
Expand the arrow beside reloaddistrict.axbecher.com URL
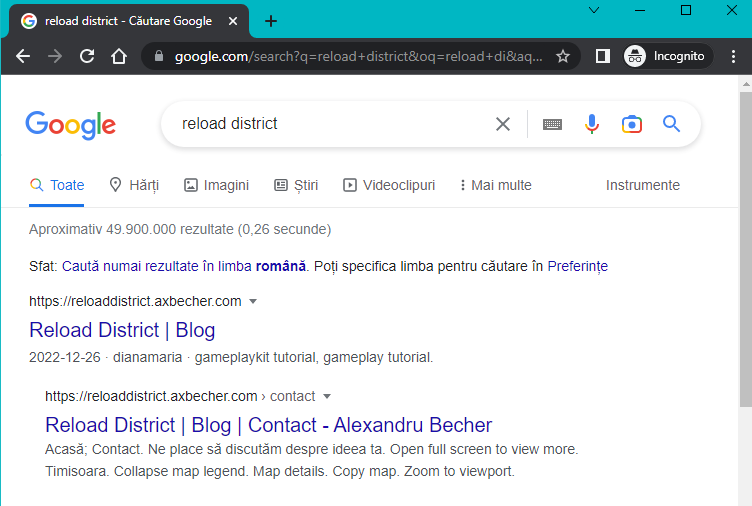point(253,301)
